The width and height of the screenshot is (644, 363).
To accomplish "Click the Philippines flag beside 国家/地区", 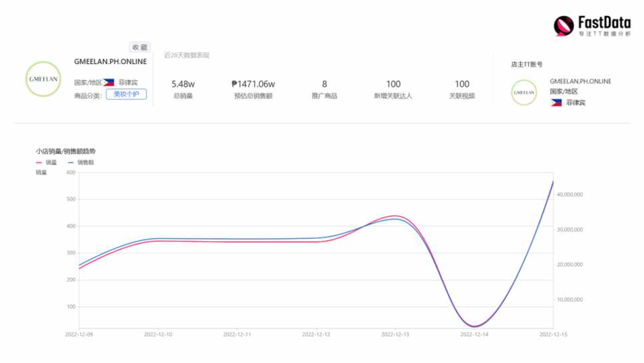I will click(x=109, y=82).
